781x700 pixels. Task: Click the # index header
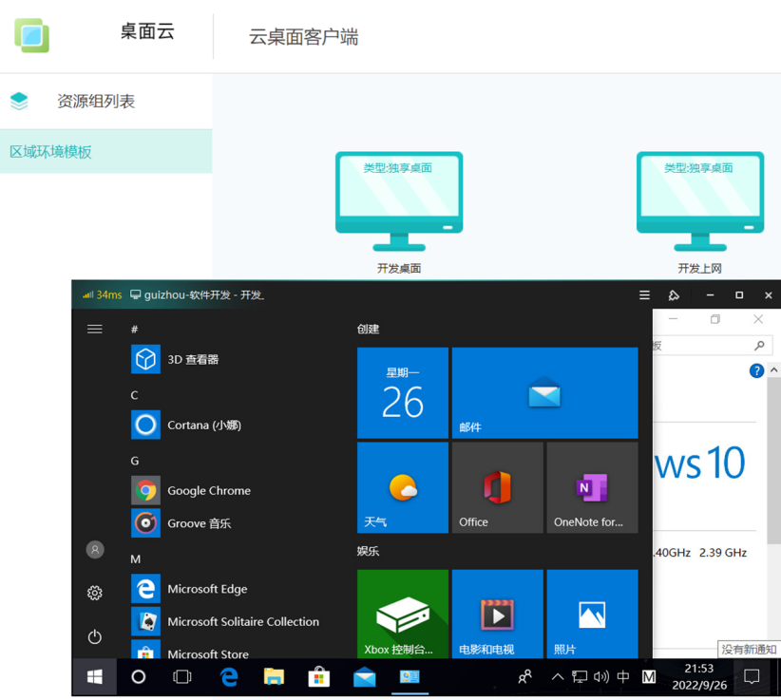point(135,329)
